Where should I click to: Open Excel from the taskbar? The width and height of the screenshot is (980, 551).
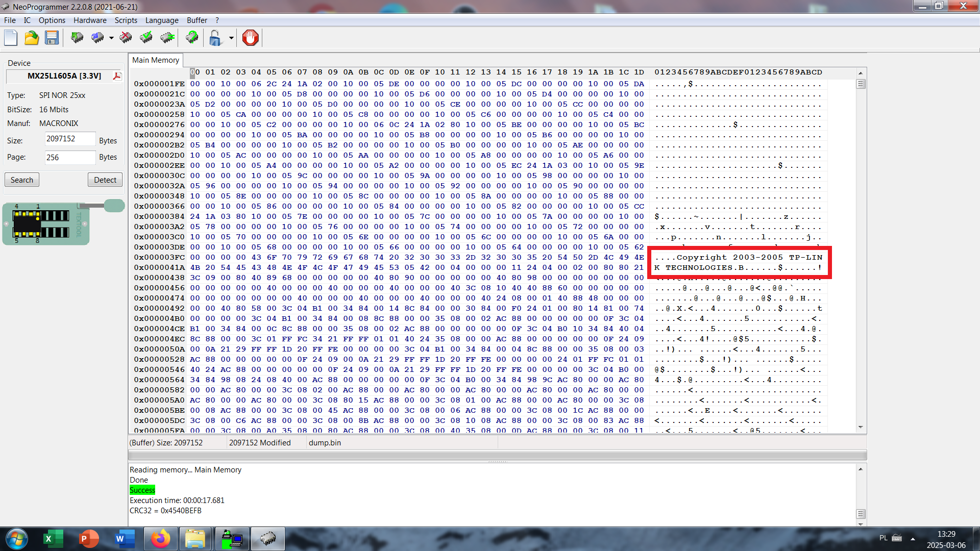coord(53,539)
